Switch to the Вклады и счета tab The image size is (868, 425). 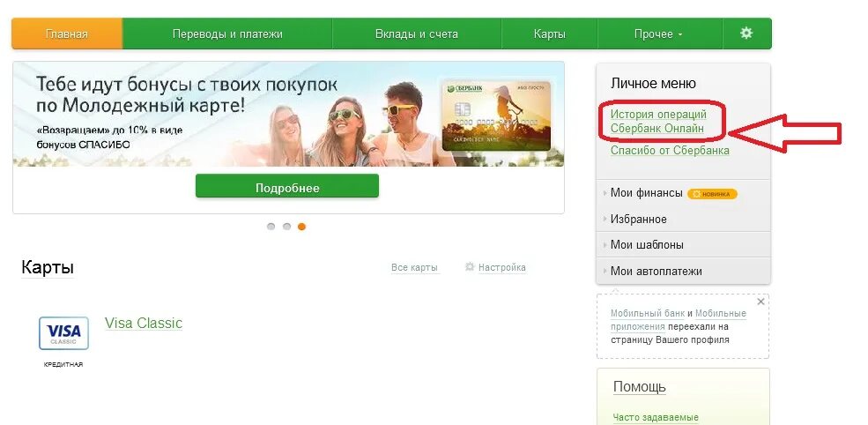(417, 34)
